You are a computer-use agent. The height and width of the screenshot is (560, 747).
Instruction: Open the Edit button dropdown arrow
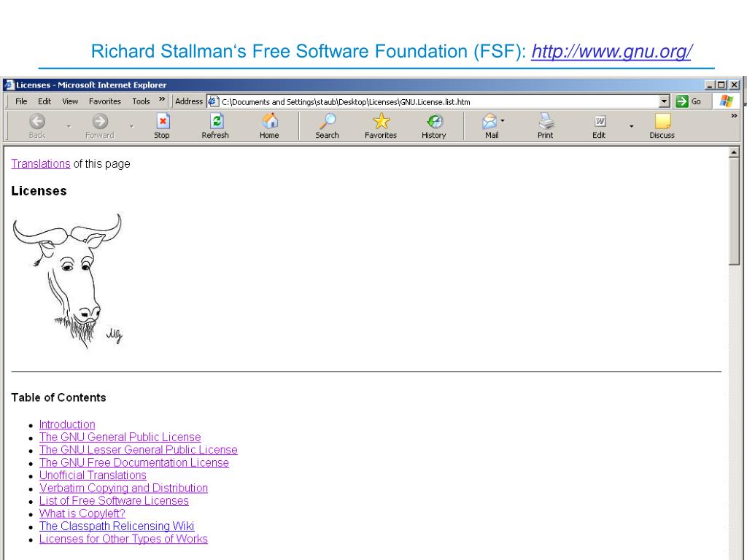tap(631, 126)
